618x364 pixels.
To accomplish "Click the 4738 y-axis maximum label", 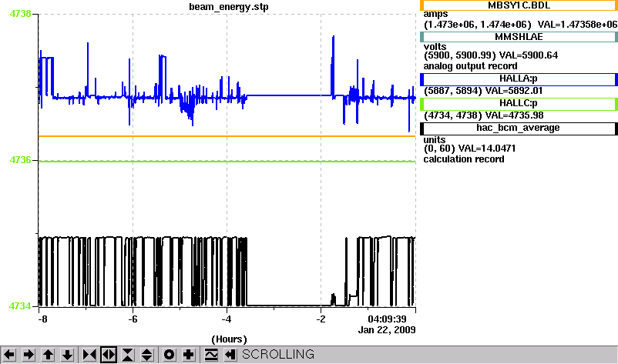I will pyautogui.click(x=20, y=14).
